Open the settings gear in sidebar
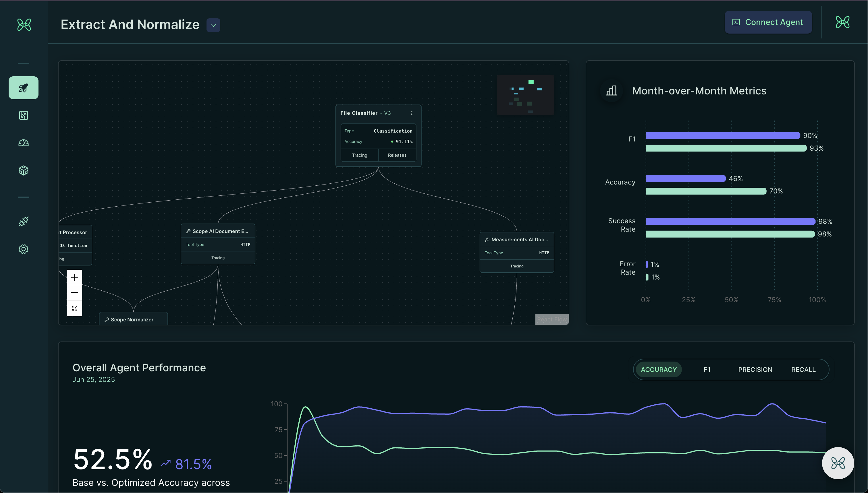The height and width of the screenshot is (493, 868). click(x=23, y=249)
